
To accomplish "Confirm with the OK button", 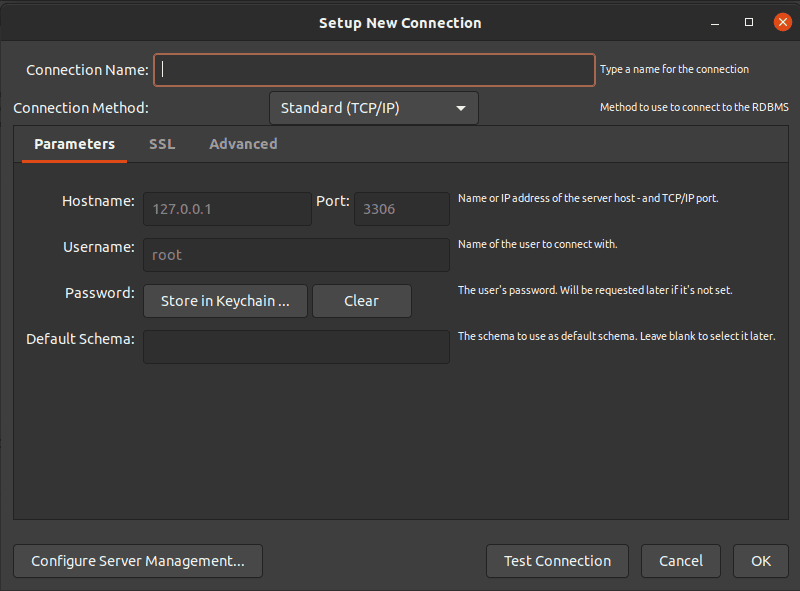I will (761, 561).
